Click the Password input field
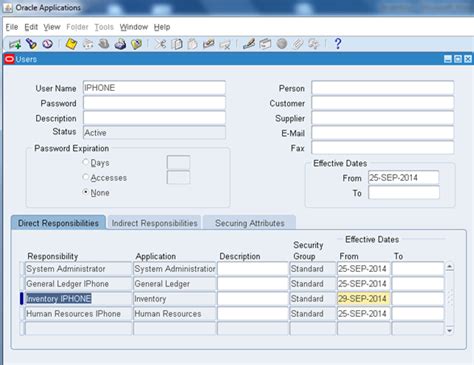This screenshot has width=474, height=365. (x=154, y=103)
